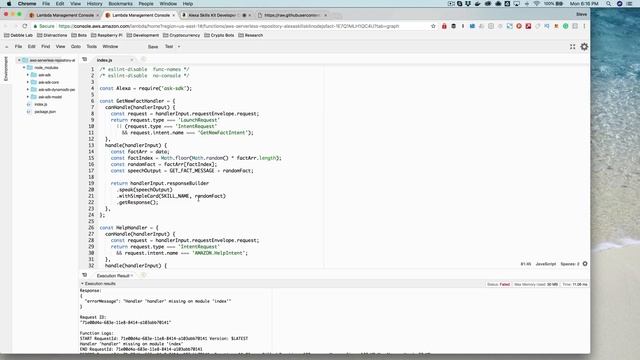Add a new editor tab with plus icon
This screenshot has height=360, width=640.
pos(143,60)
